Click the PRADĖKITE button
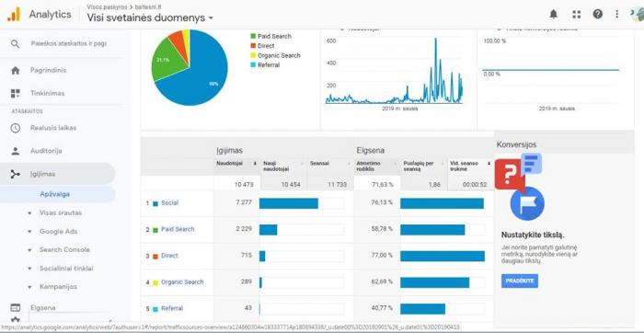The height and width of the screenshot is (333, 644). pyautogui.click(x=520, y=281)
